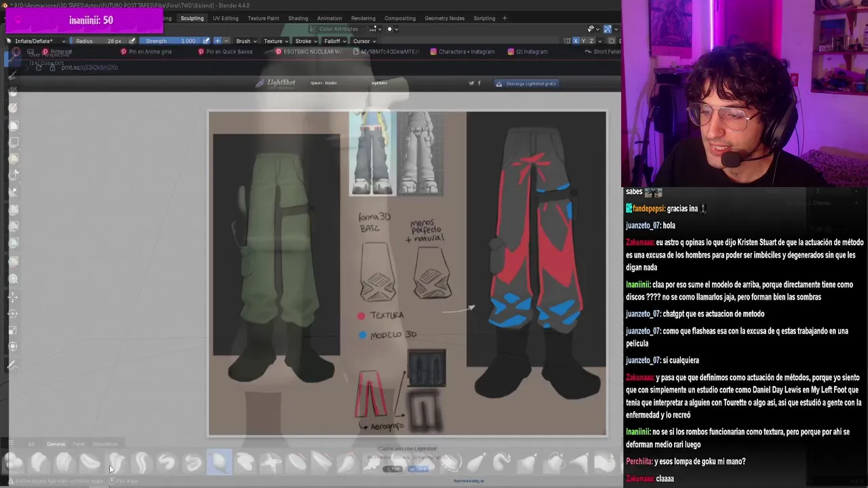The width and height of the screenshot is (868, 488).
Task: Set brush direction to Add (plus)
Action: point(218,41)
